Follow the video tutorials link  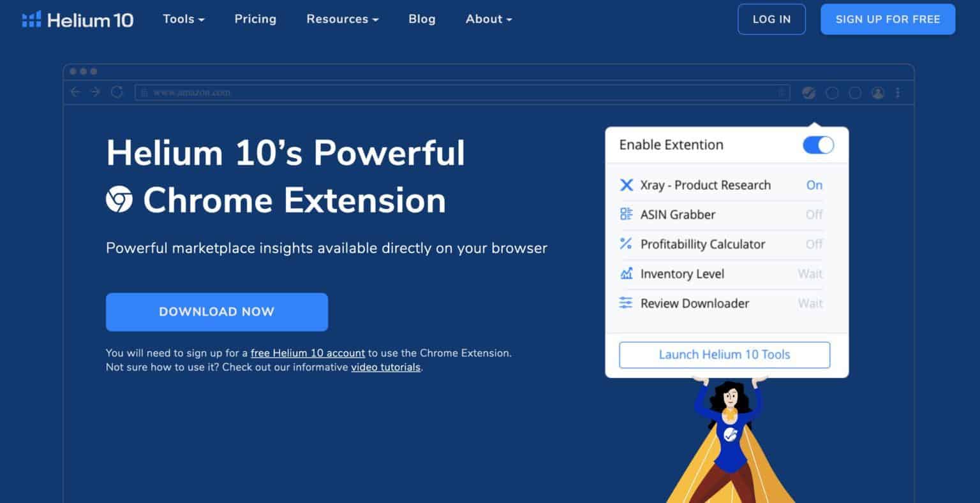click(385, 367)
